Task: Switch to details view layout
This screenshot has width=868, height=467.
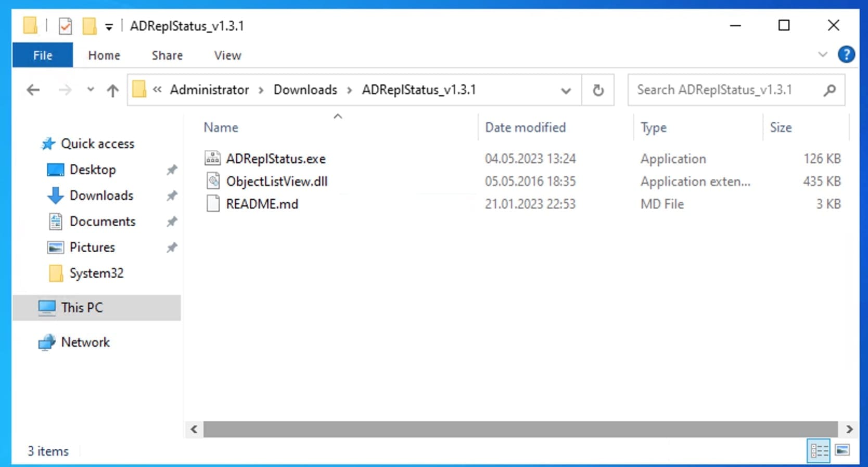Action: point(819,450)
